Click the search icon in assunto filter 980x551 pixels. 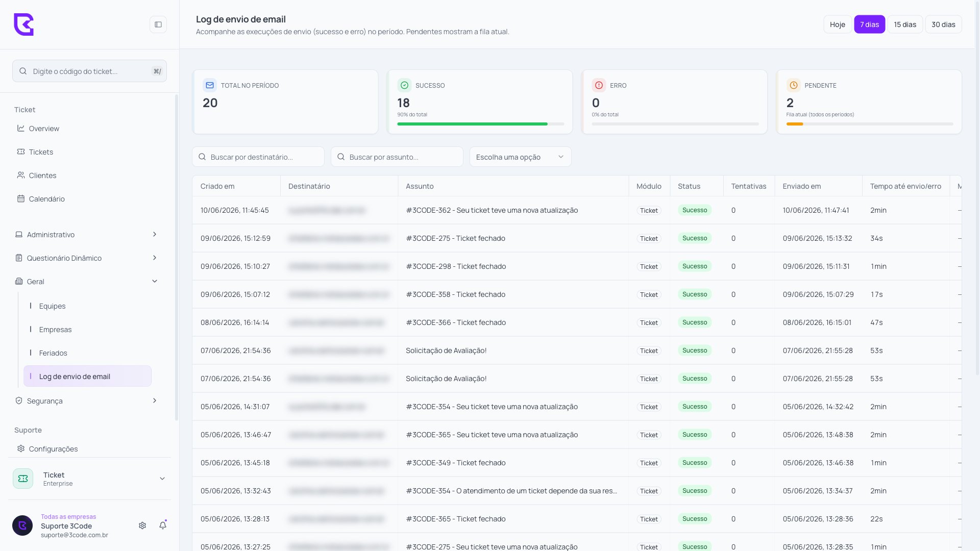click(x=341, y=157)
